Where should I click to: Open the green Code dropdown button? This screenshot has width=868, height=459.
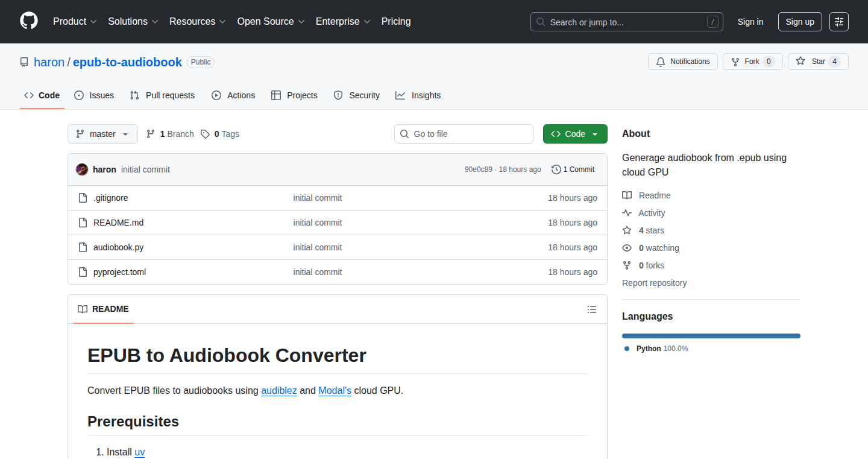coord(575,134)
